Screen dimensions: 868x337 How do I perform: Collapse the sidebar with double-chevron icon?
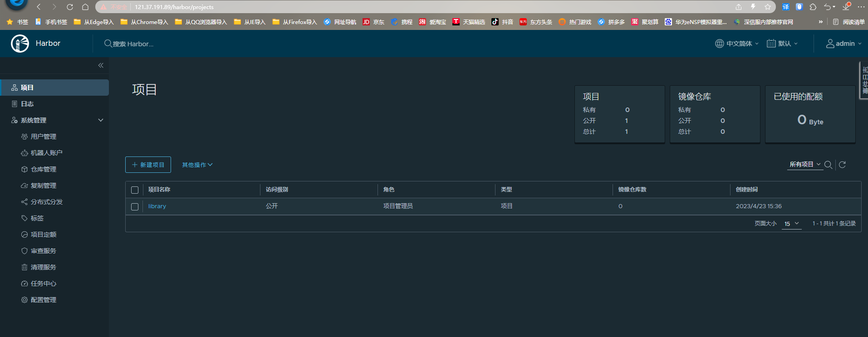point(101,65)
